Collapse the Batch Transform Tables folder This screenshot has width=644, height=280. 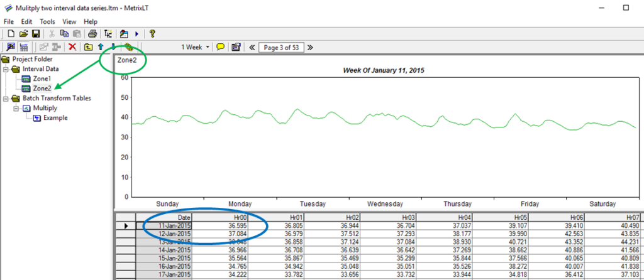pyautogui.click(x=6, y=99)
